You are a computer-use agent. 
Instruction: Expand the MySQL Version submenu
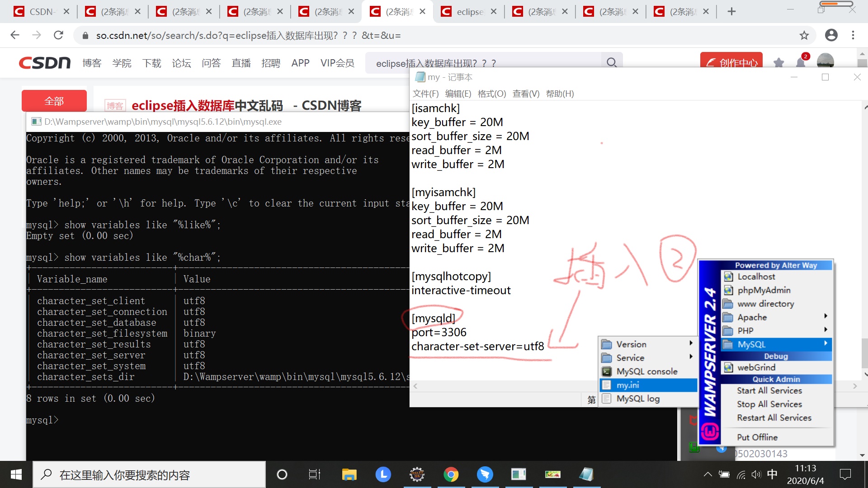click(x=648, y=344)
